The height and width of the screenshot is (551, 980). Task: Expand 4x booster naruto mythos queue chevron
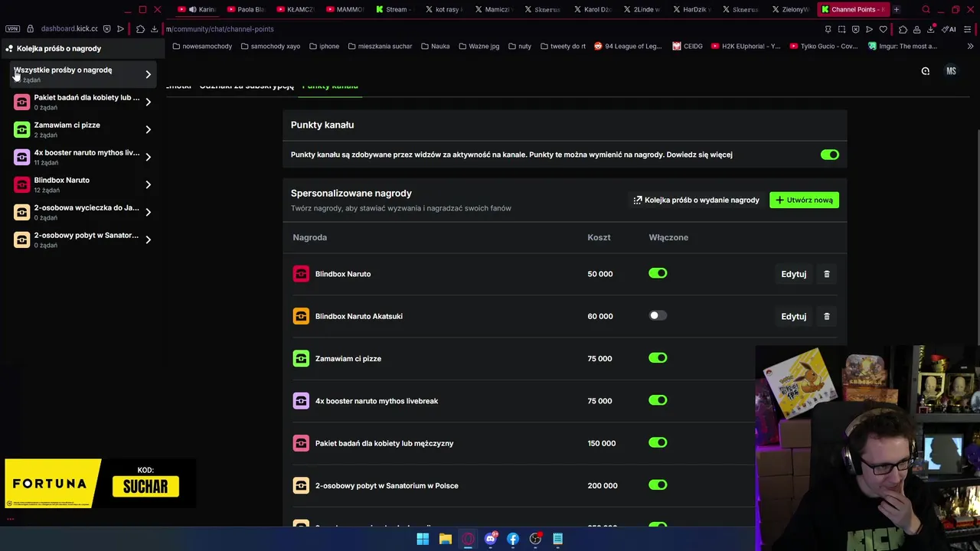149,157
